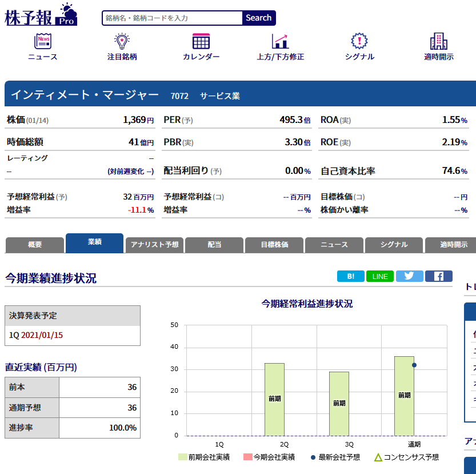The image size is (476, 474).
Task: Click the 株予報 Pro logo
Action: tap(41, 15)
